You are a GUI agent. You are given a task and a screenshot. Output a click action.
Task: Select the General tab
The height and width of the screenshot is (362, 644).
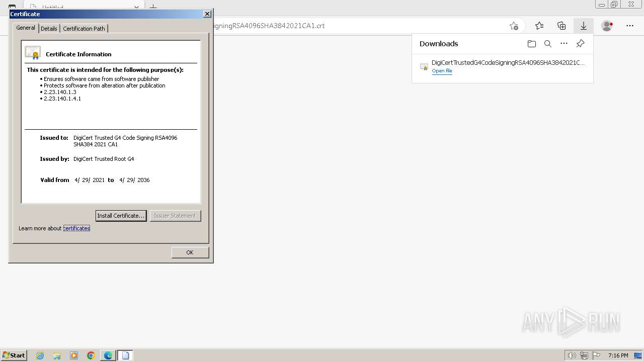[x=26, y=28]
